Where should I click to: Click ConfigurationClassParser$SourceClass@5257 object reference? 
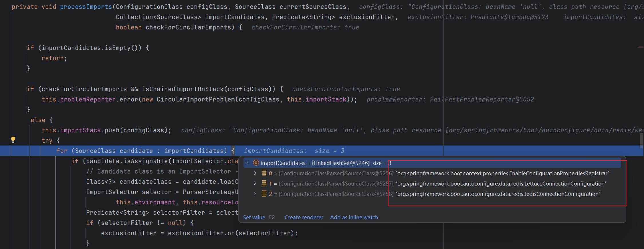(336, 184)
